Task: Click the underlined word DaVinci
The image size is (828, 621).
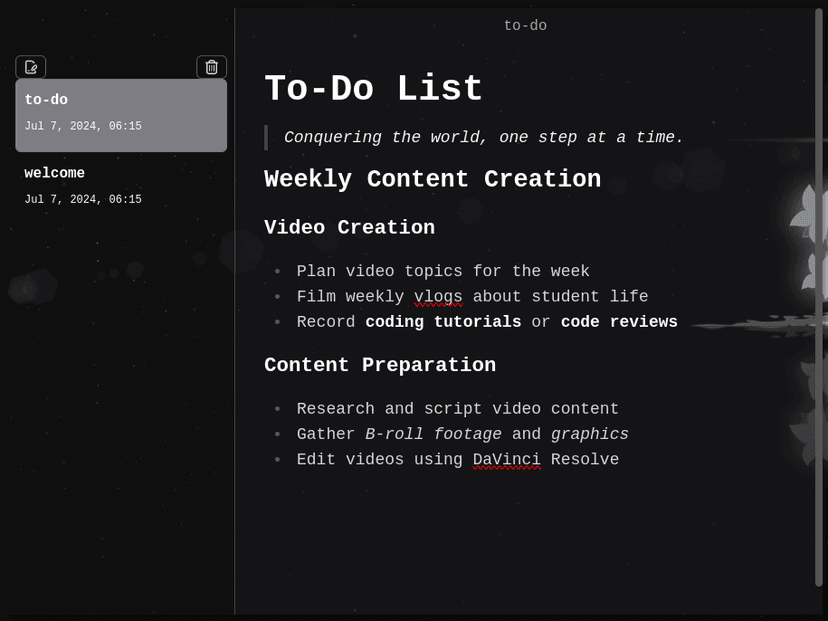Action: click(x=506, y=459)
